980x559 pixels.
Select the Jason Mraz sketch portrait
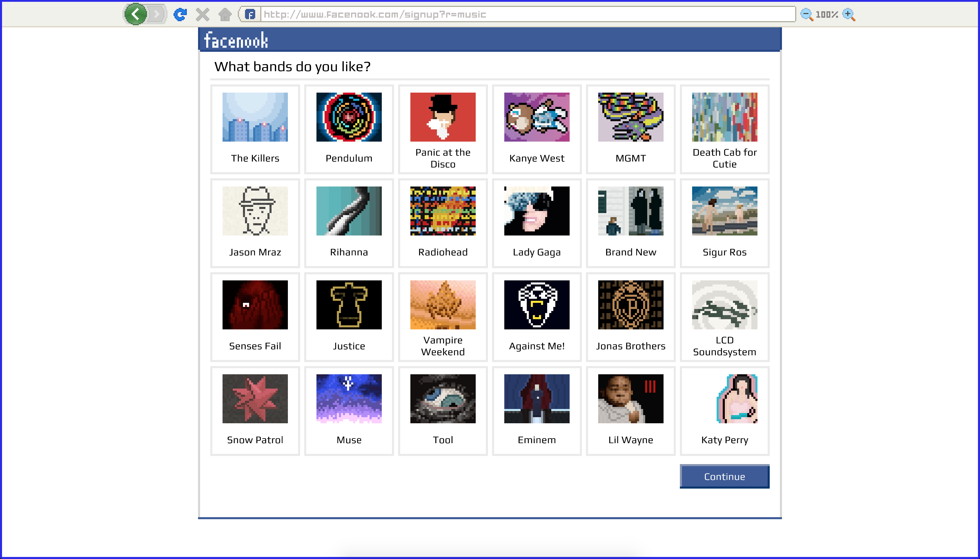255,211
